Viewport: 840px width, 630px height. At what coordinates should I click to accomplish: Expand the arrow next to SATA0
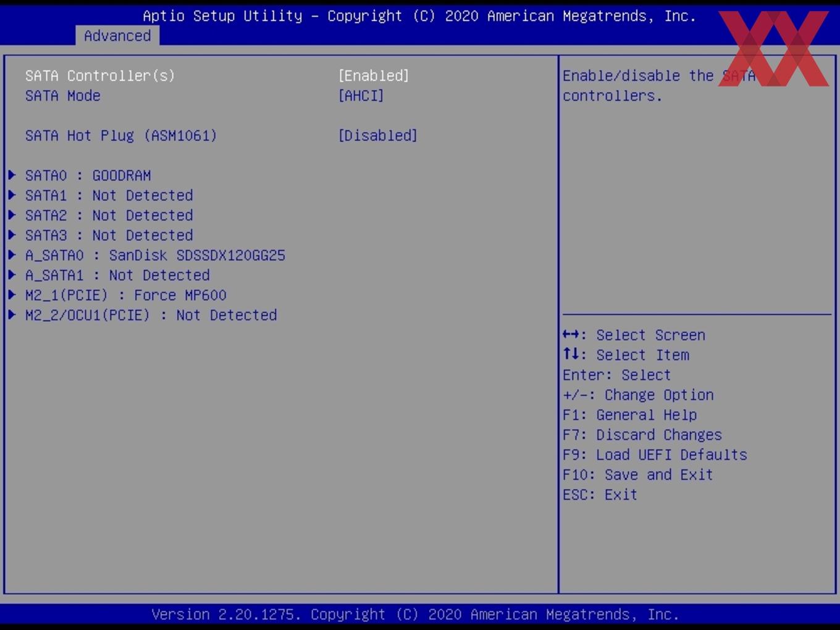[12, 175]
